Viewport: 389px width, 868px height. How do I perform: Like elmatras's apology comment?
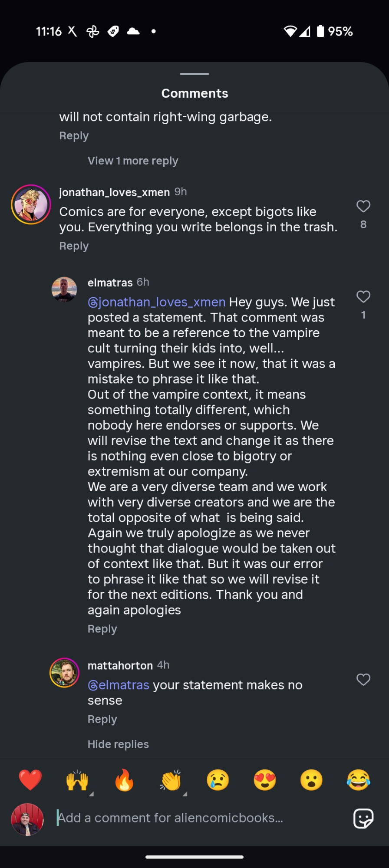(x=363, y=296)
